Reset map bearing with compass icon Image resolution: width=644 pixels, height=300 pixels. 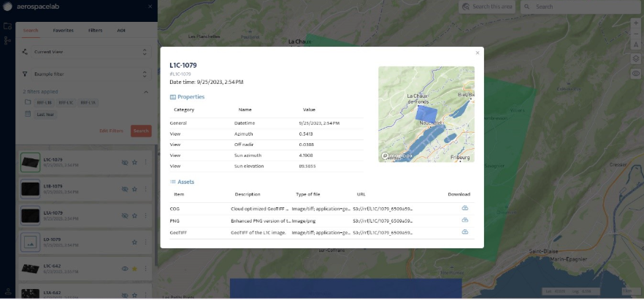pyautogui.click(x=635, y=46)
